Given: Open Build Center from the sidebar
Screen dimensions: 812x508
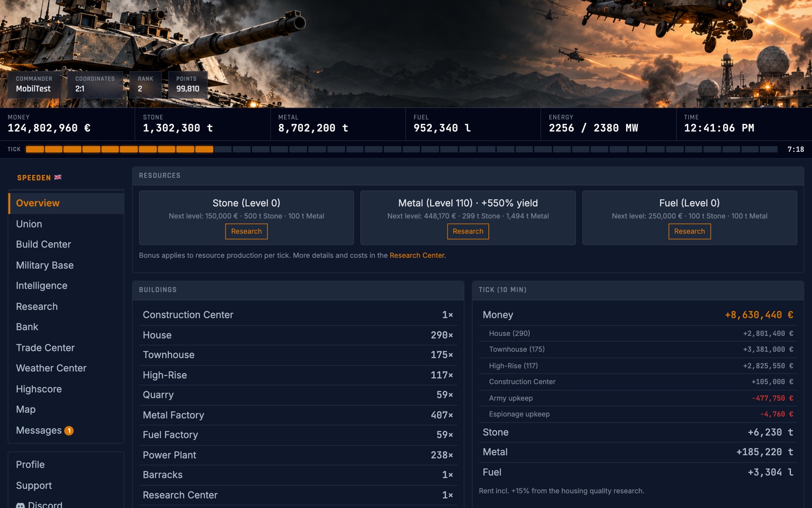Looking at the screenshot, I should [66, 244].
